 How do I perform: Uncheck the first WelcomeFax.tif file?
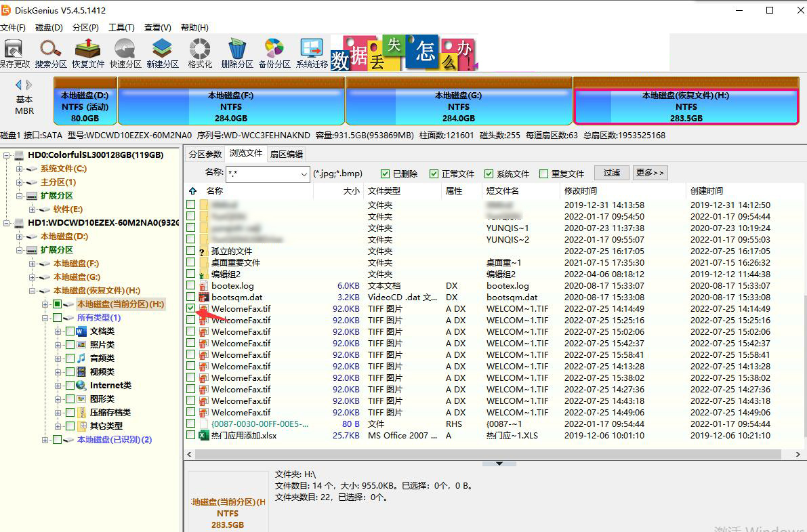(x=190, y=308)
